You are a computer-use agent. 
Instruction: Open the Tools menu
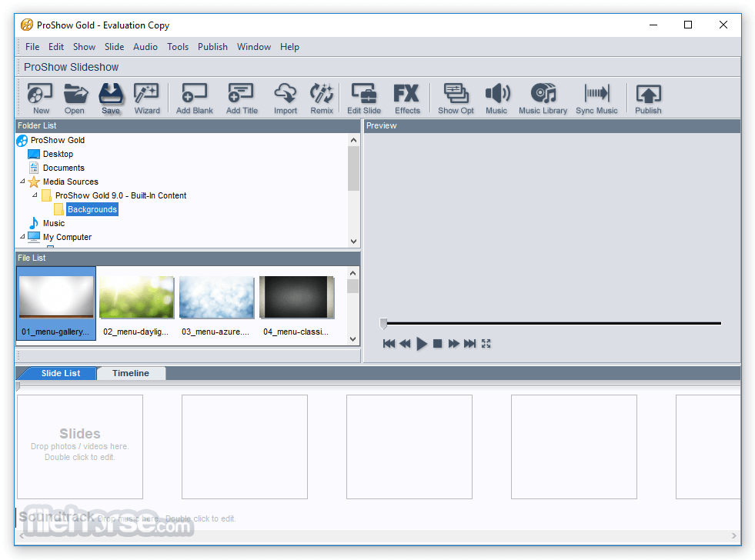point(178,47)
